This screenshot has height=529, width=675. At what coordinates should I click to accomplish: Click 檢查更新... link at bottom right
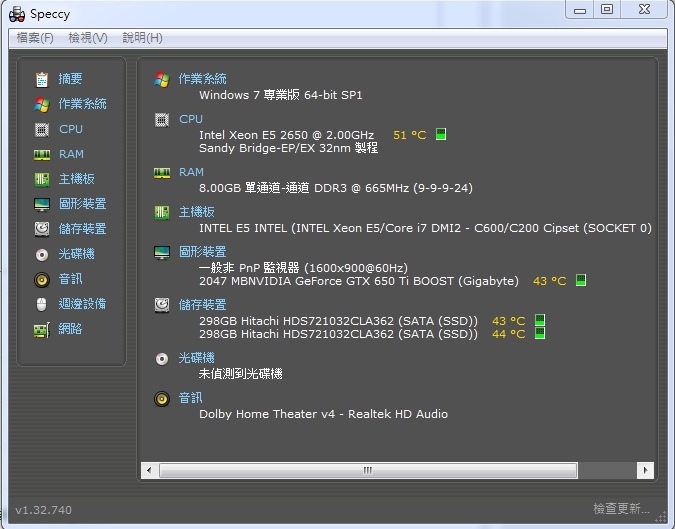click(x=621, y=509)
